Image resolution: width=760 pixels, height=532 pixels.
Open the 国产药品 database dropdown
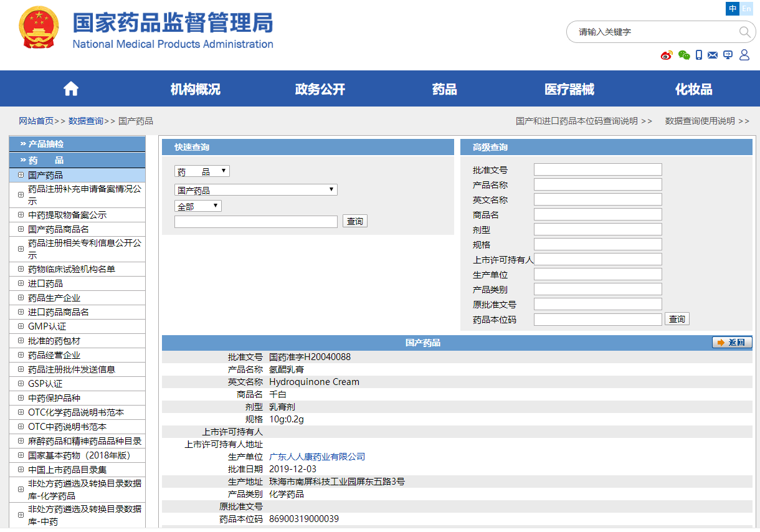pos(255,190)
